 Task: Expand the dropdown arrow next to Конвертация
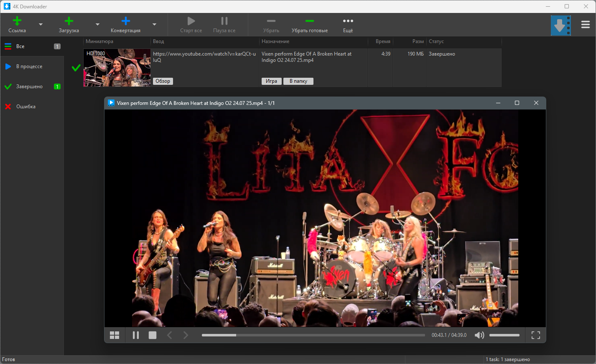tap(154, 25)
